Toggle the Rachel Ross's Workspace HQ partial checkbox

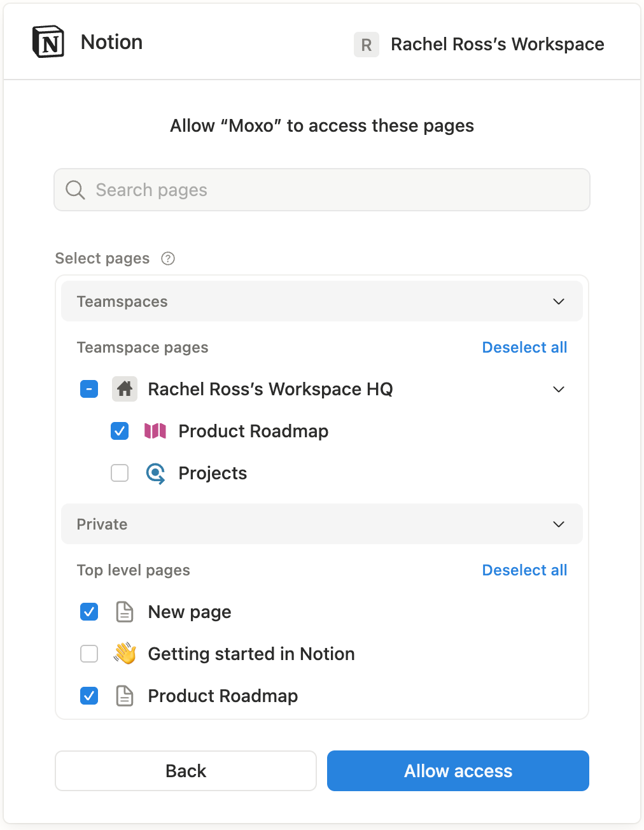(x=89, y=389)
